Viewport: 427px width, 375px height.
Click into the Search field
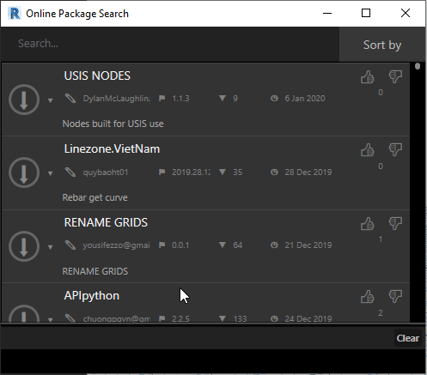click(x=170, y=44)
